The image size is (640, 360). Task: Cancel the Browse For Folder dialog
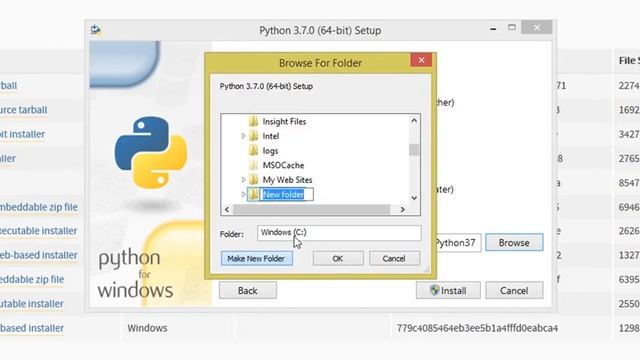click(x=394, y=258)
